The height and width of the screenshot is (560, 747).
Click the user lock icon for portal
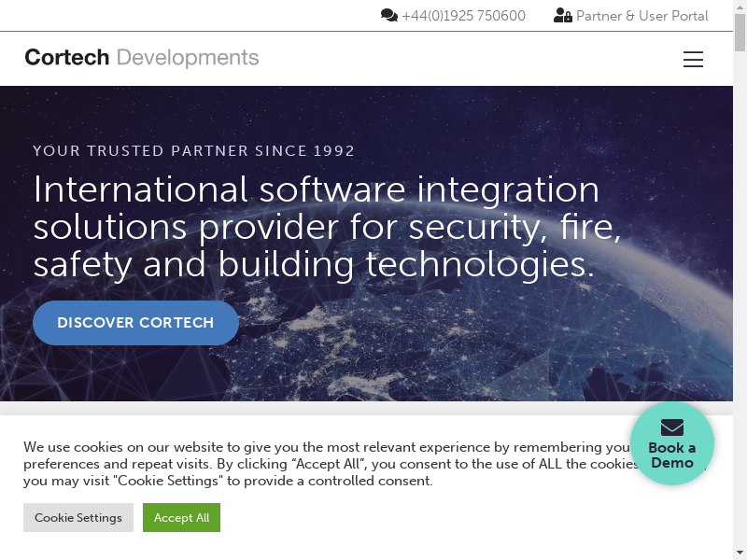pyautogui.click(x=562, y=16)
